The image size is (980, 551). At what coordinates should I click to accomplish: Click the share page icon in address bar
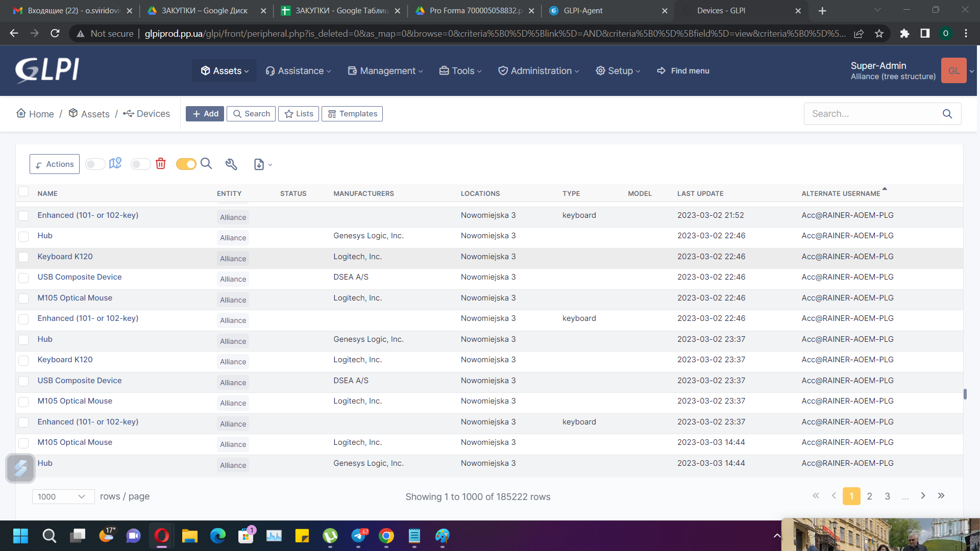pyautogui.click(x=859, y=33)
